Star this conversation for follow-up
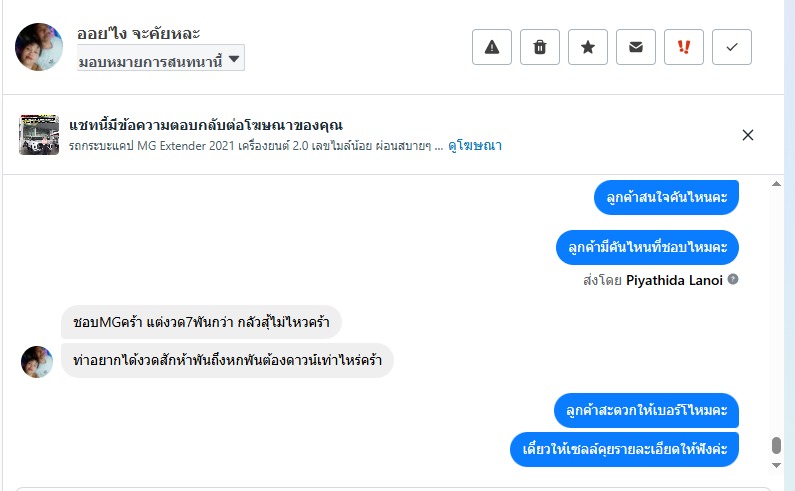Screen dimensions: 795x491 tap(588, 47)
